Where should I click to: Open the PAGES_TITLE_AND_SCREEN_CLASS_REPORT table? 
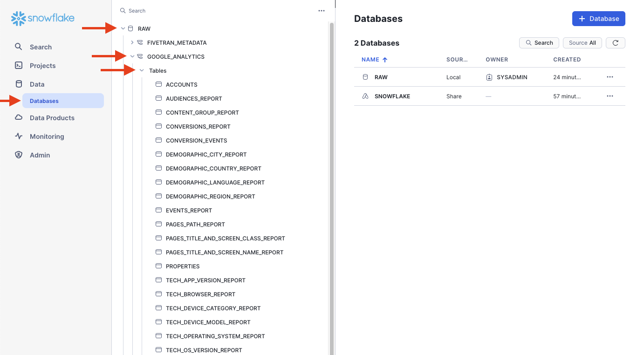click(226, 239)
